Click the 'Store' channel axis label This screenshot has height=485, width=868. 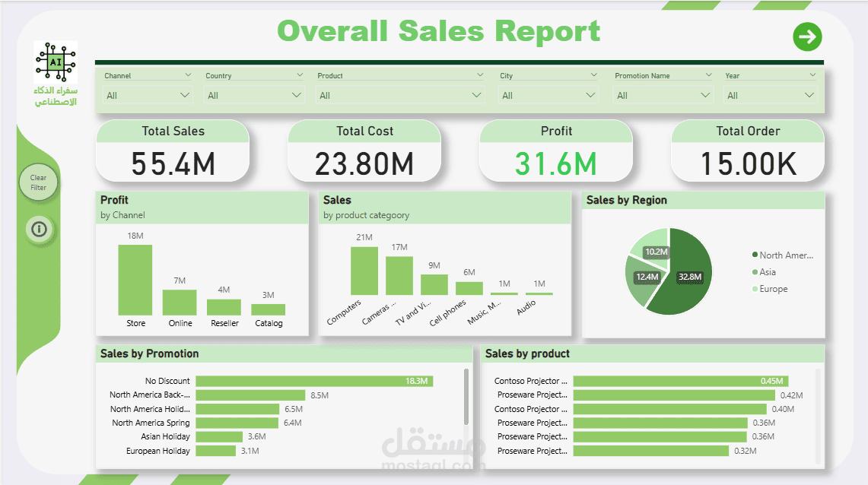(x=135, y=323)
